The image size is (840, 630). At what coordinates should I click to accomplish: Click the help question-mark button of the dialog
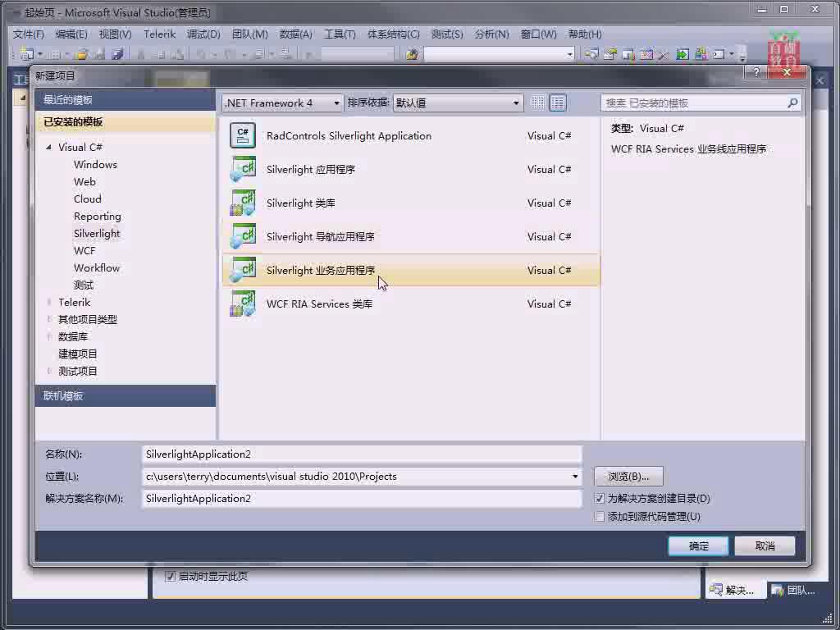(x=756, y=72)
